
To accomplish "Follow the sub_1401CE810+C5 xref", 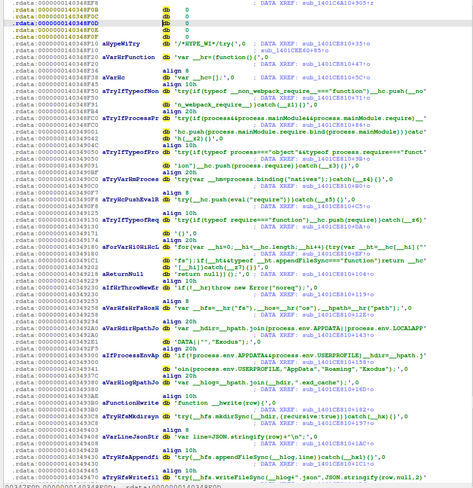I will pos(336,207).
